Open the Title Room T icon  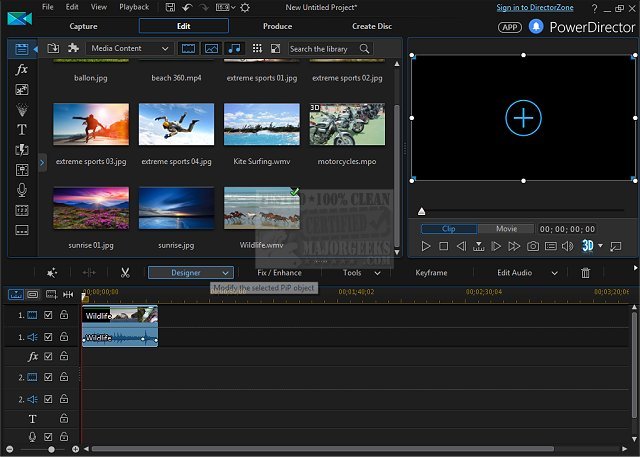point(21,130)
